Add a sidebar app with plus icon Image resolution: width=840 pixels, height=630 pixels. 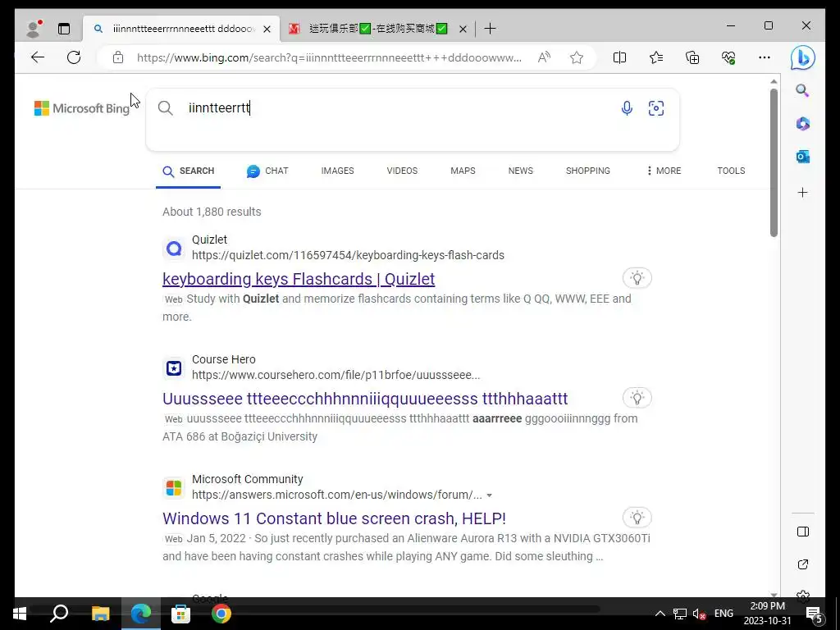pos(802,192)
